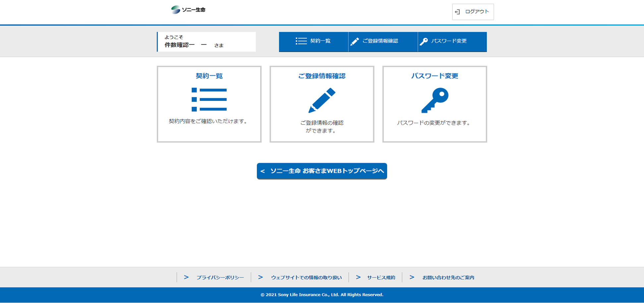Click the ようこそ greeting text
644x303 pixels.
(x=174, y=37)
